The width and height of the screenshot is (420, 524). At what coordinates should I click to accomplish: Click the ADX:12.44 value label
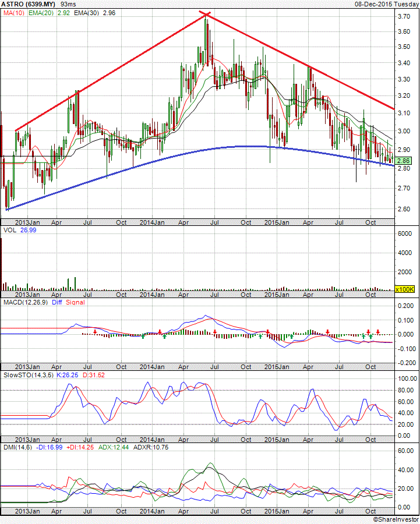114,447
